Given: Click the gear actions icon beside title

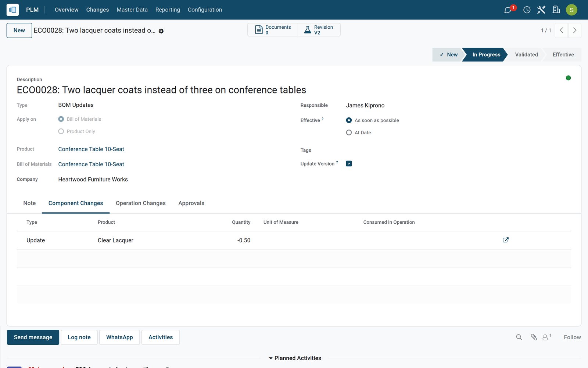Looking at the screenshot, I should click(161, 31).
